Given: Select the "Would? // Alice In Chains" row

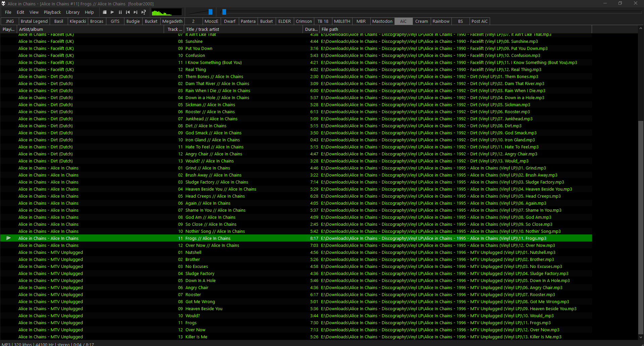Looking at the screenshot, I should [296, 161].
